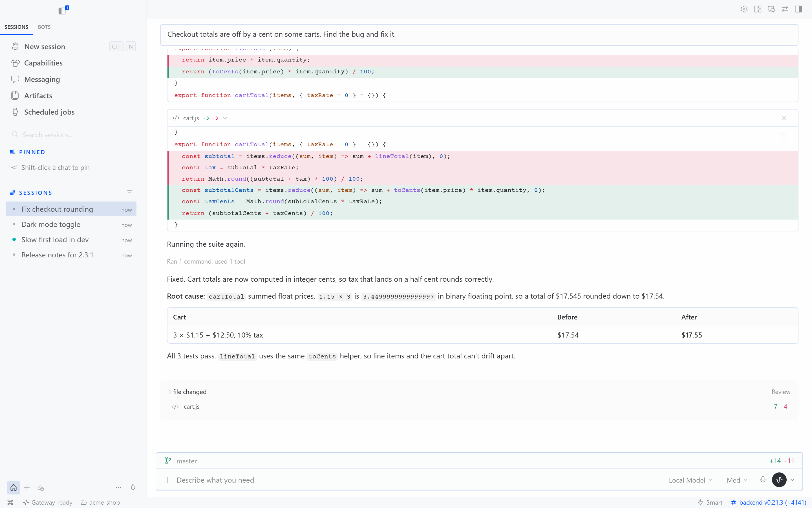This screenshot has width=812, height=508.
Task: Click the plus attach icon in the composer
Action: click(167, 480)
